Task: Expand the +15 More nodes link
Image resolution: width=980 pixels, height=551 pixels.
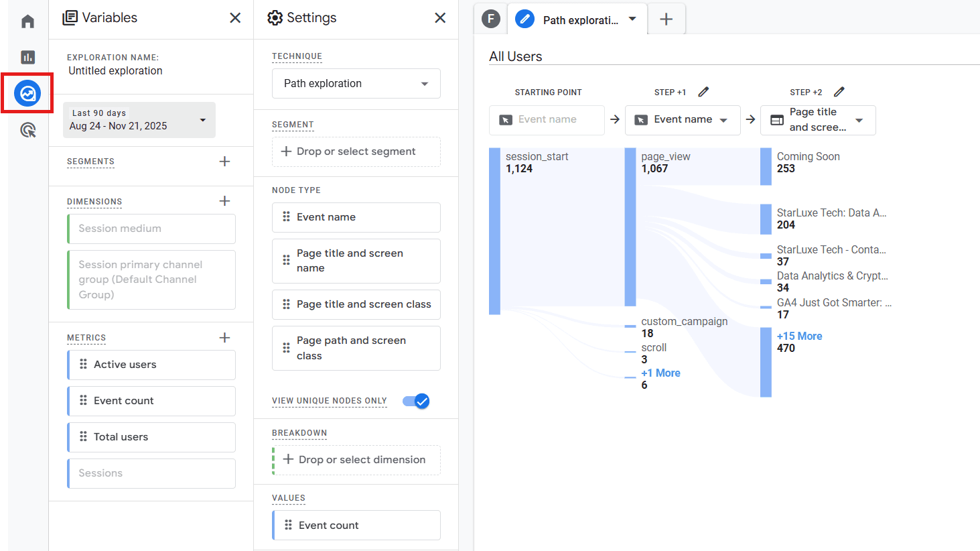Action: (x=799, y=336)
